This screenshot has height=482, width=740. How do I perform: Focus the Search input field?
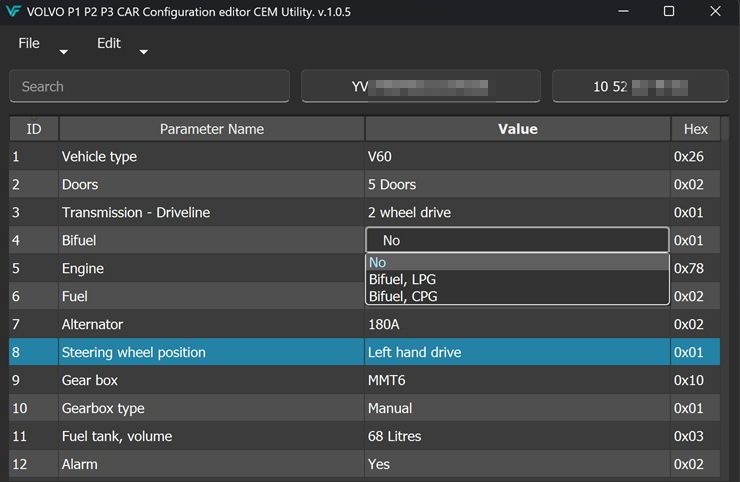(x=150, y=86)
